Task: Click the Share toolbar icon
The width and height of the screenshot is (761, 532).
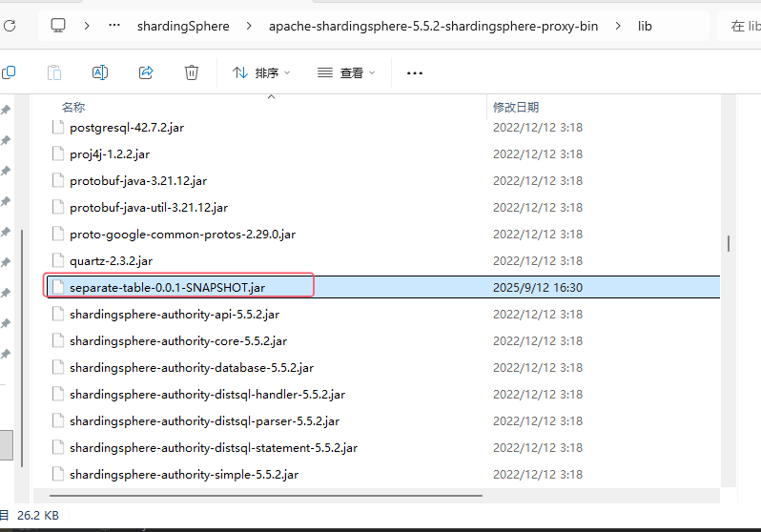Action: (146, 72)
